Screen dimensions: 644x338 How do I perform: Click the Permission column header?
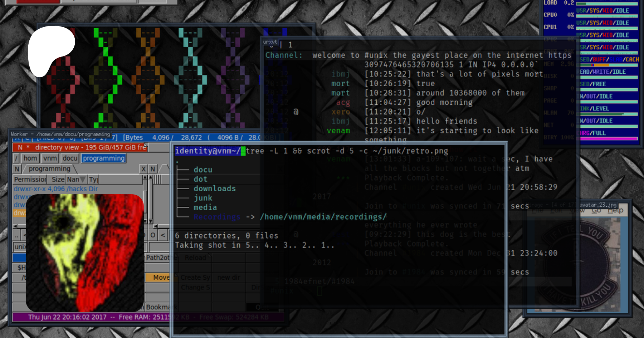[30, 180]
